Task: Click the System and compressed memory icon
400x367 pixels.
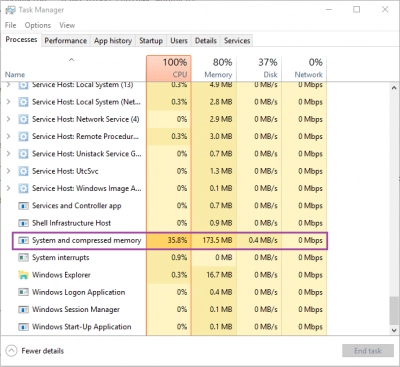Action: 23,240
